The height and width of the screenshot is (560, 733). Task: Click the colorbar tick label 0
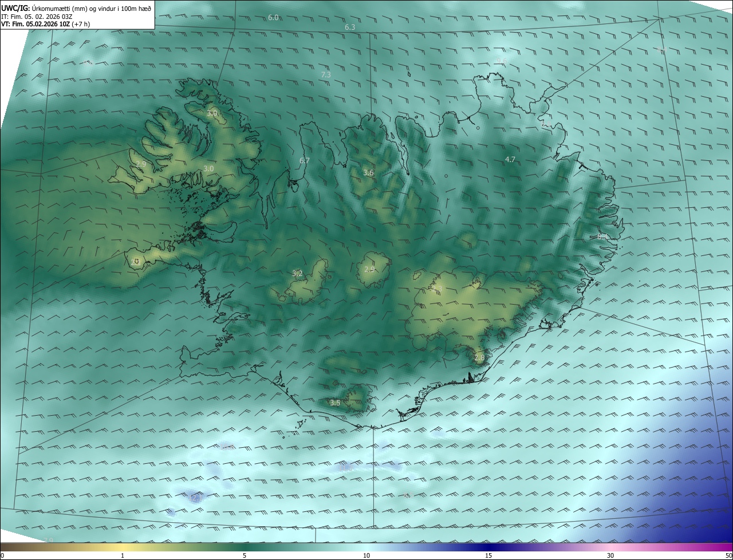click(2, 556)
